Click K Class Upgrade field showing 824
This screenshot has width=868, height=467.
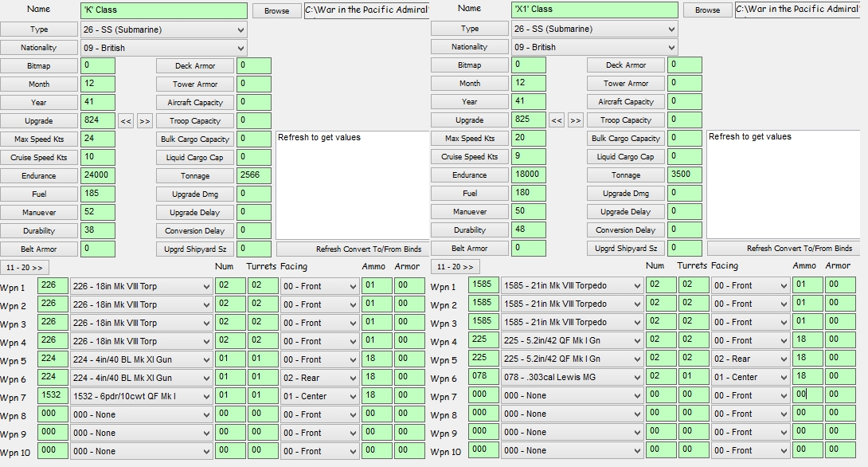pyautogui.click(x=98, y=121)
